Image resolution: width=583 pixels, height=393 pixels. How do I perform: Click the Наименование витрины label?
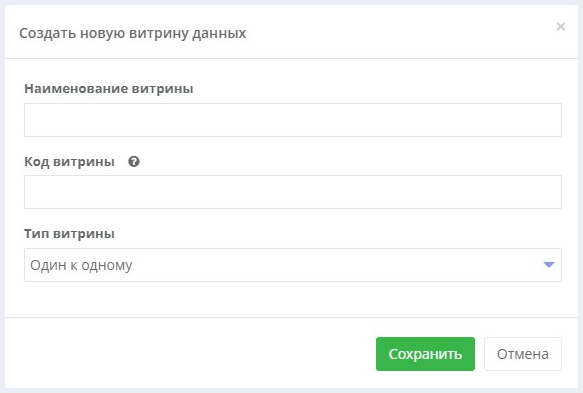click(x=109, y=88)
